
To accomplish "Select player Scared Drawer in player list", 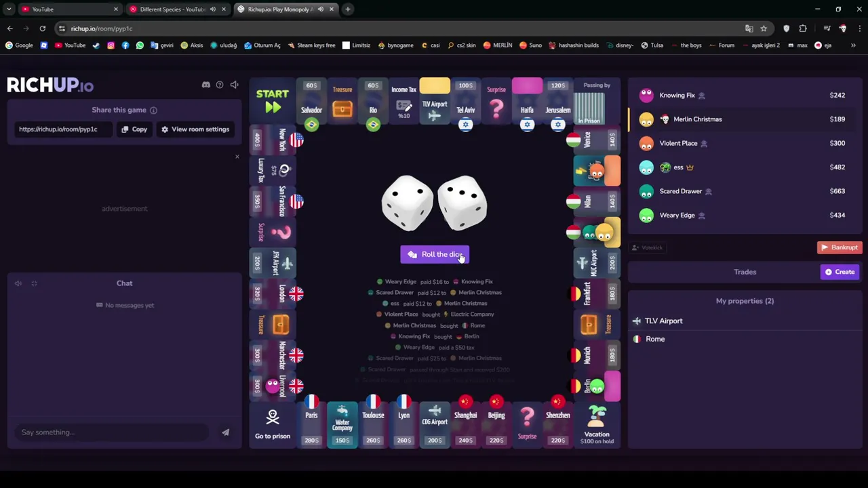I will (x=745, y=191).
